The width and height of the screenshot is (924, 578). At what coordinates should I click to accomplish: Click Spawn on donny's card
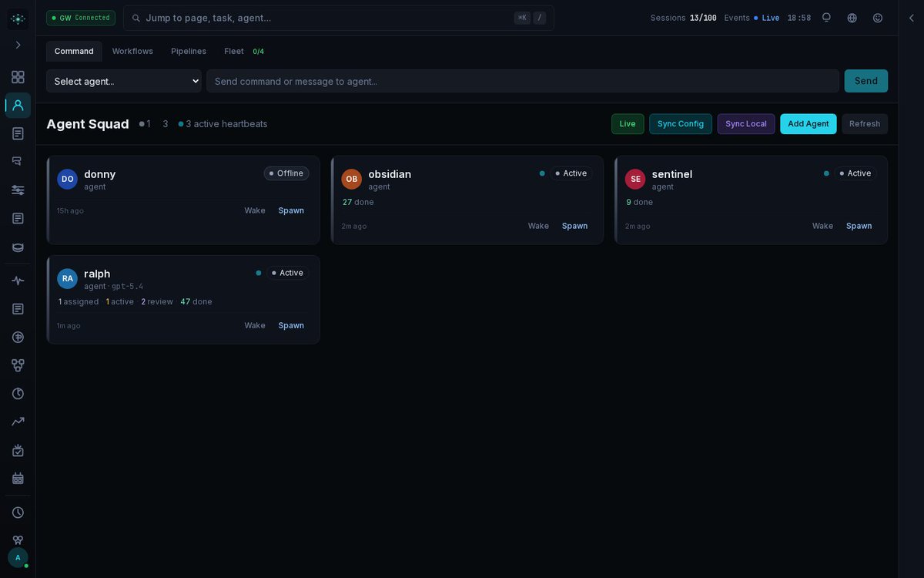pyautogui.click(x=291, y=210)
